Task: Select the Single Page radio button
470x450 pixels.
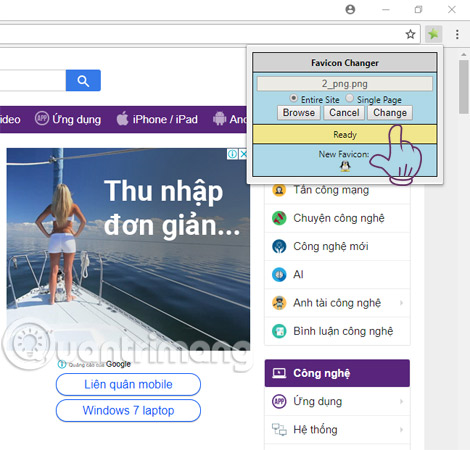Action: [349, 98]
